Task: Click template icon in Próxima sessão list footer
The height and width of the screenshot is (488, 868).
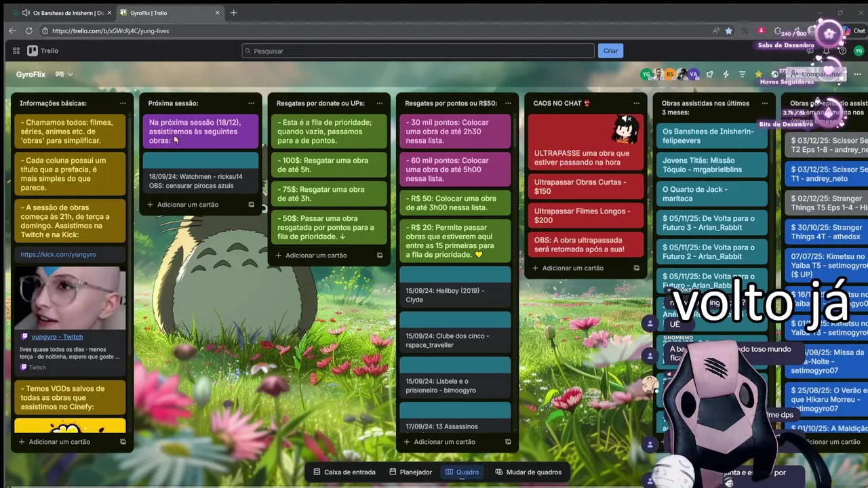Action: [251, 205]
